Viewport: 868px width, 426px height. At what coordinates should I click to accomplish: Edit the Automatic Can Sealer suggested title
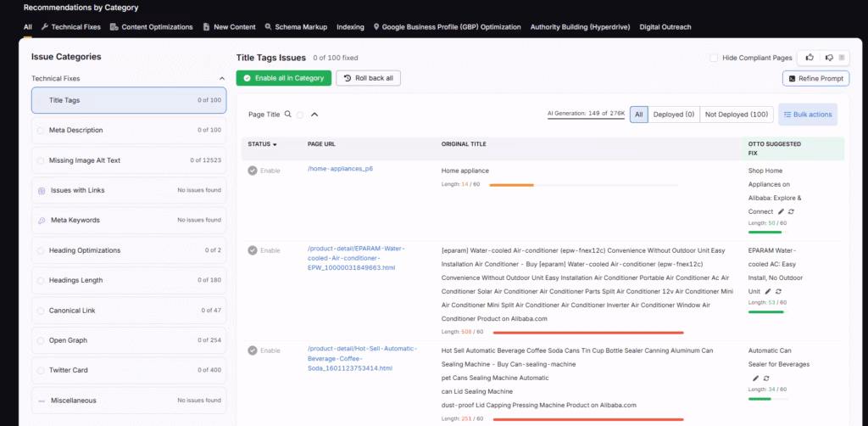(x=755, y=378)
